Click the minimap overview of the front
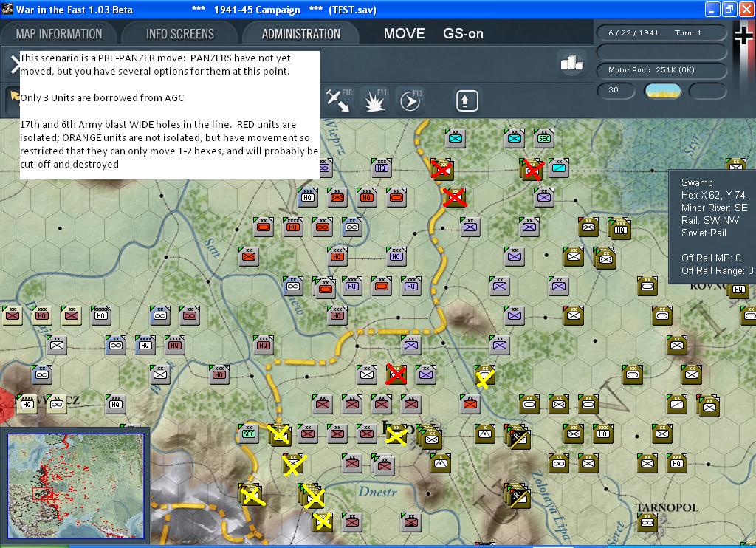The height and width of the screenshot is (548, 756). tap(76, 485)
